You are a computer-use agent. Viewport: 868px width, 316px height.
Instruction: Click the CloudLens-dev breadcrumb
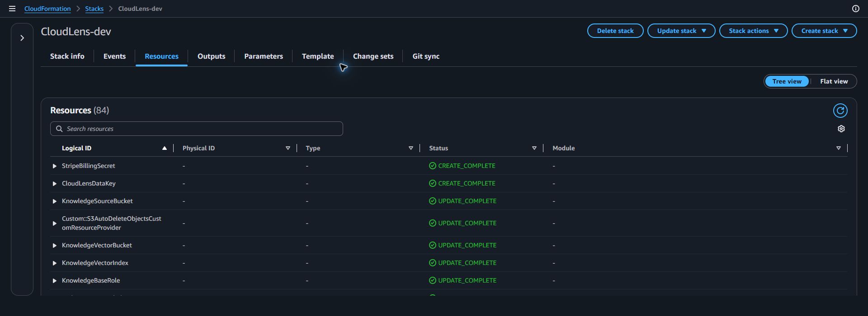pyautogui.click(x=140, y=9)
